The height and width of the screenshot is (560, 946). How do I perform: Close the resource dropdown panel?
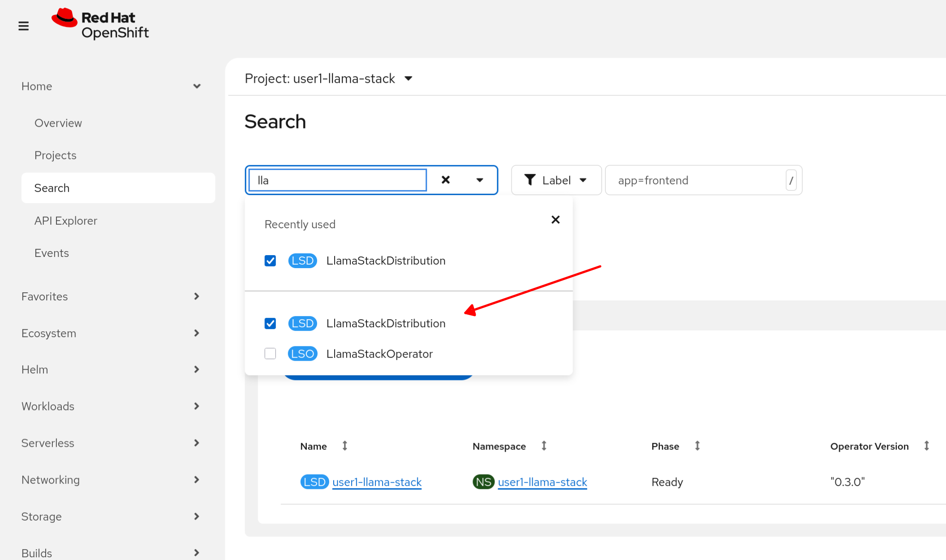click(x=555, y=220)
